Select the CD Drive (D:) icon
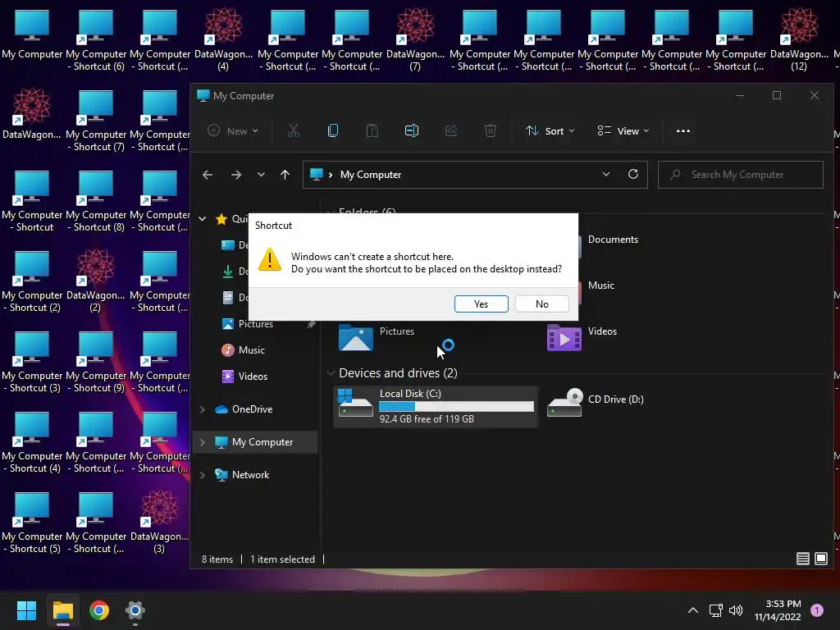Image resolution: width=840 pixels, height=630 pixels. coord(564,403)
